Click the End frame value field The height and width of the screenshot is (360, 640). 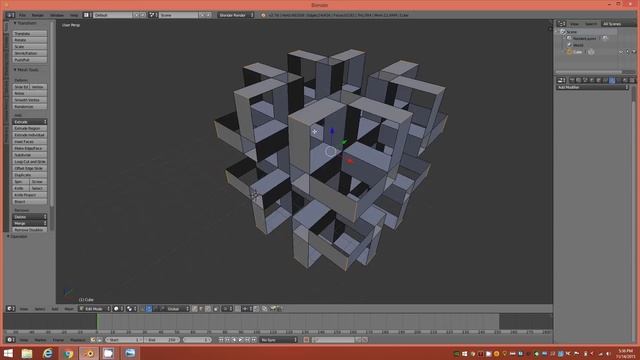click(162, 340)
